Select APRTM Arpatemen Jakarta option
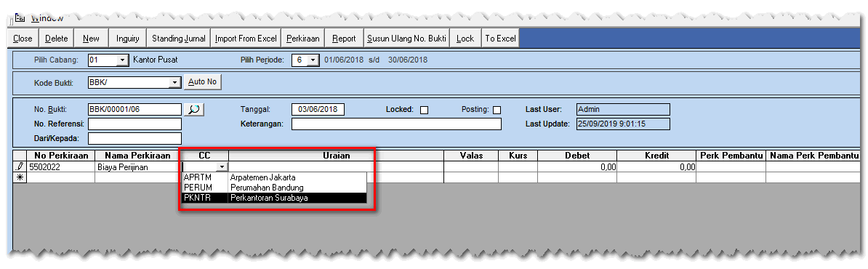This screenshot has height=269, width=868. [274, 177]
